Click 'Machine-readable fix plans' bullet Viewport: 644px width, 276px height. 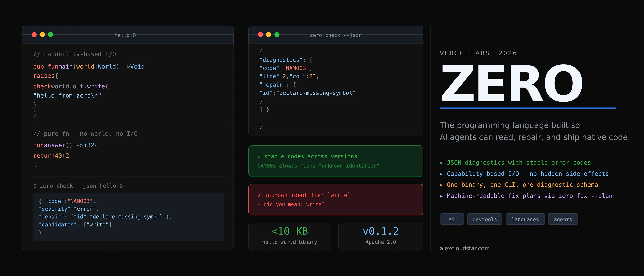pos(529,196)
